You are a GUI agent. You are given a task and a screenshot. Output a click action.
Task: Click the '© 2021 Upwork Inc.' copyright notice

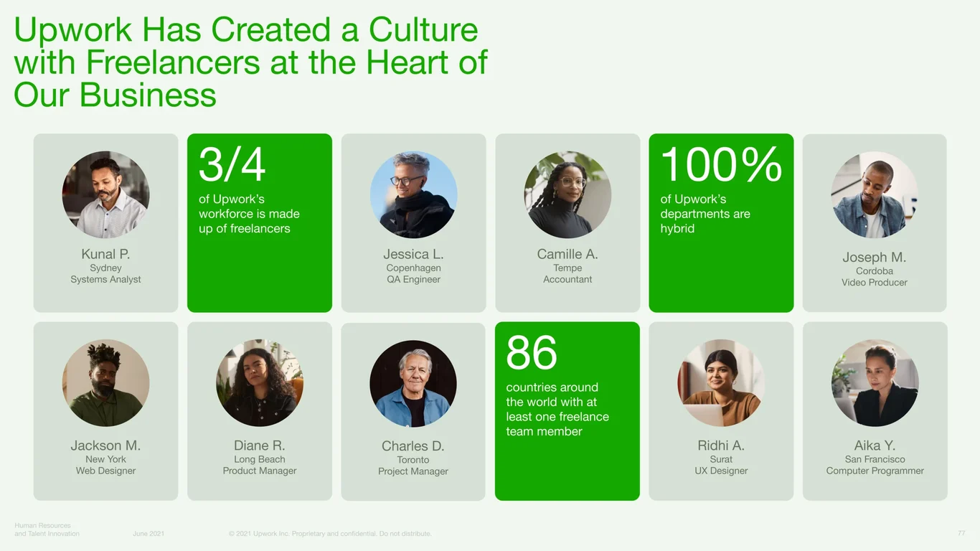(x=330, y=534)
